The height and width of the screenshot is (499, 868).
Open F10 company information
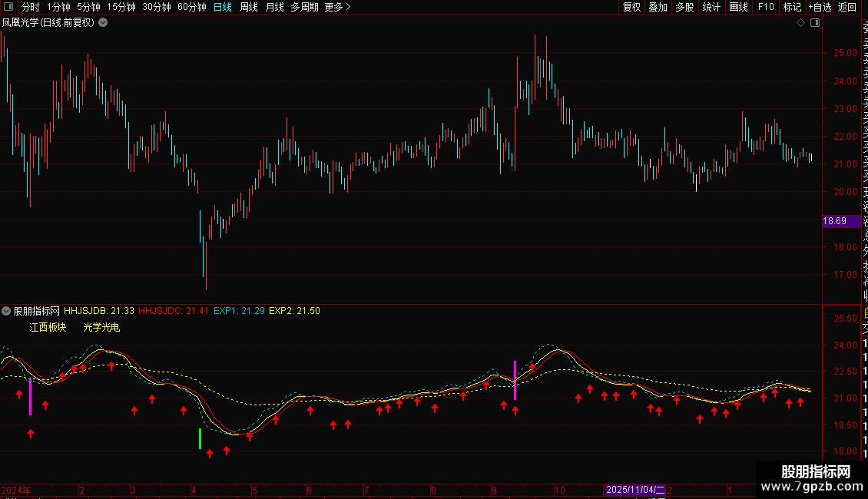[x=766, y=7]
